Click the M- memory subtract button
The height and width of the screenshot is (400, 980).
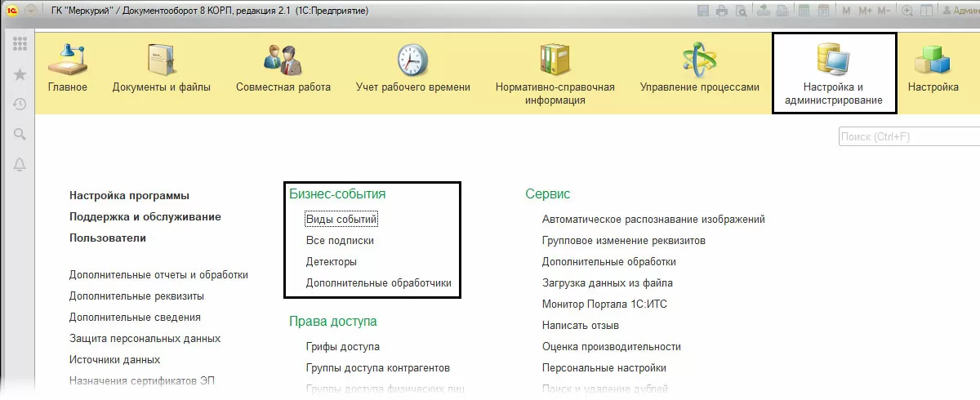[884, 11]
